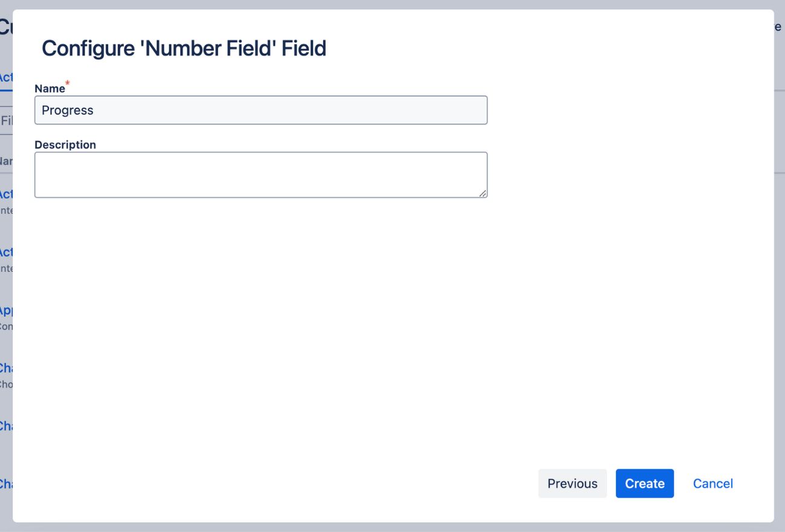Viewport: 785px width, 532px height.
Task: Select the text 'Progress' in the Name field
Action: pyautogui.click(x=67, y=110)
